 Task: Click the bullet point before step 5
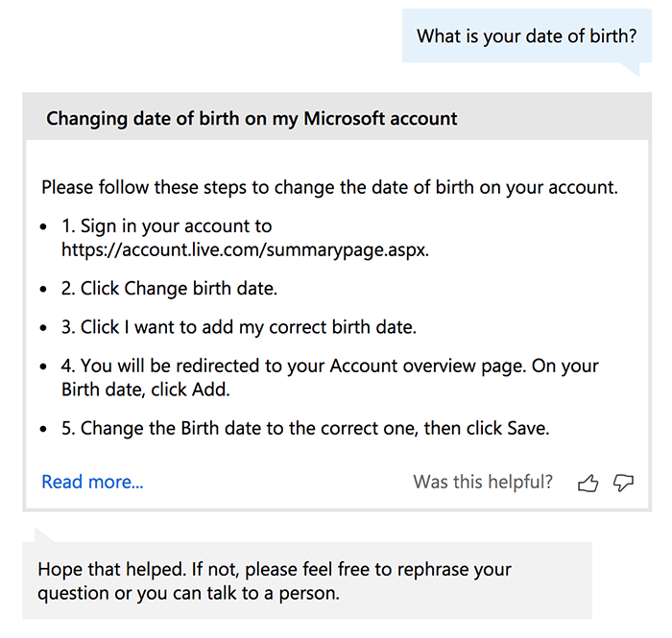(43, 429)
